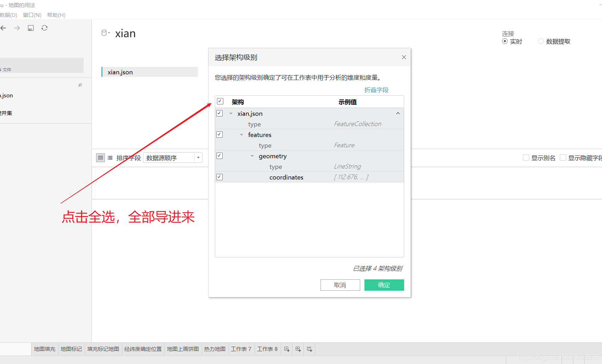
Task: Select the 实时 live connection radio
Action: (x=505, y=41)
